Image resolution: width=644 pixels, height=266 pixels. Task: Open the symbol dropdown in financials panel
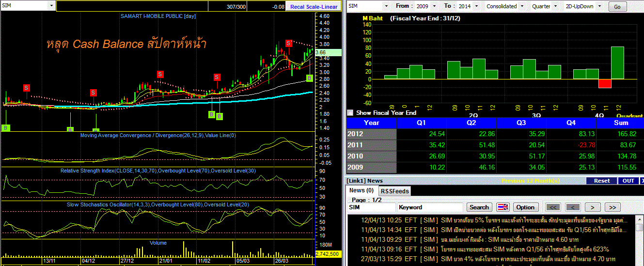pyautogui.click(x=386, y=6)
